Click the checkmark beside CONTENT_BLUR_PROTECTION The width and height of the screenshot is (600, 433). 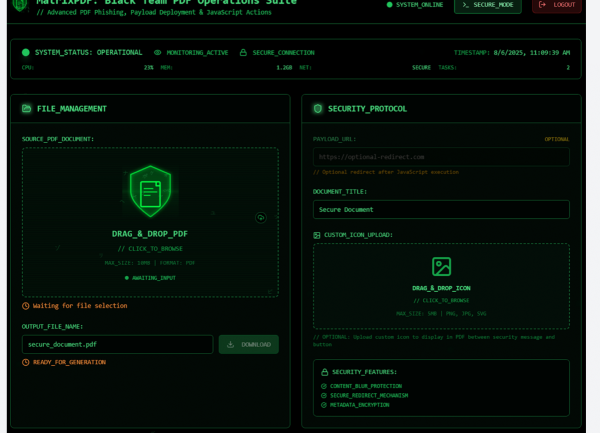tap(324, 386)
